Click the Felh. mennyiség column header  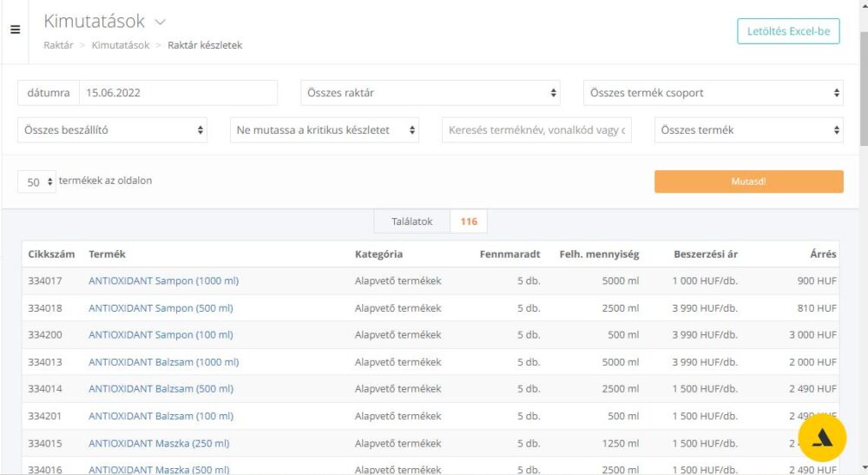[599, 254]
